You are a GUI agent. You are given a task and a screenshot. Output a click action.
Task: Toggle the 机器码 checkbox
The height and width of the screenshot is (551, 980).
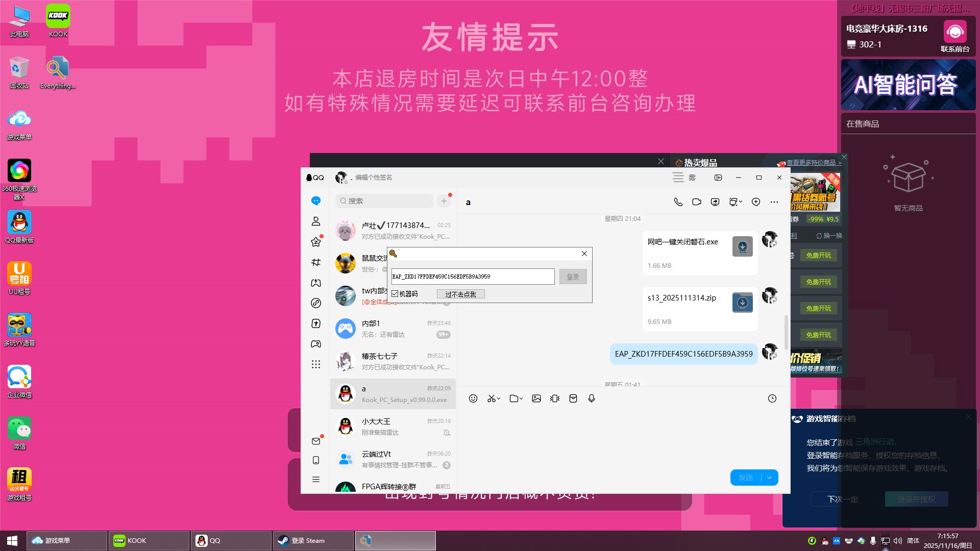(x=395, y=294)
